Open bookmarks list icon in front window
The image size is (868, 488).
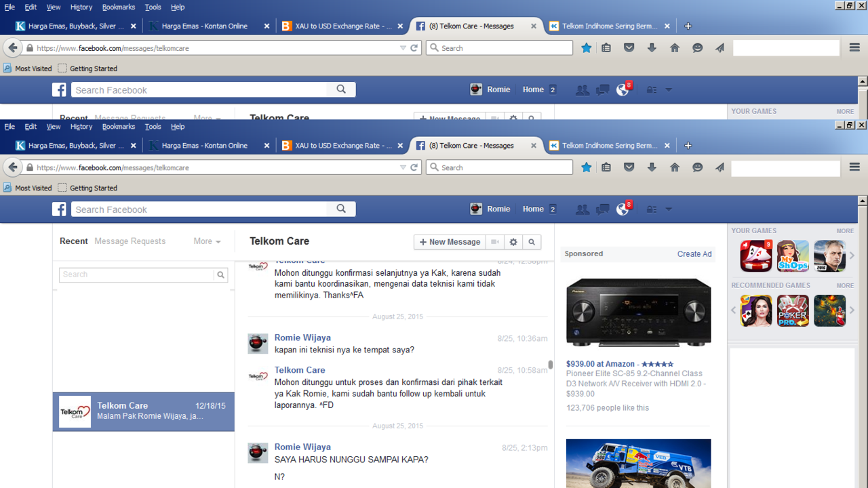[606, 167]
